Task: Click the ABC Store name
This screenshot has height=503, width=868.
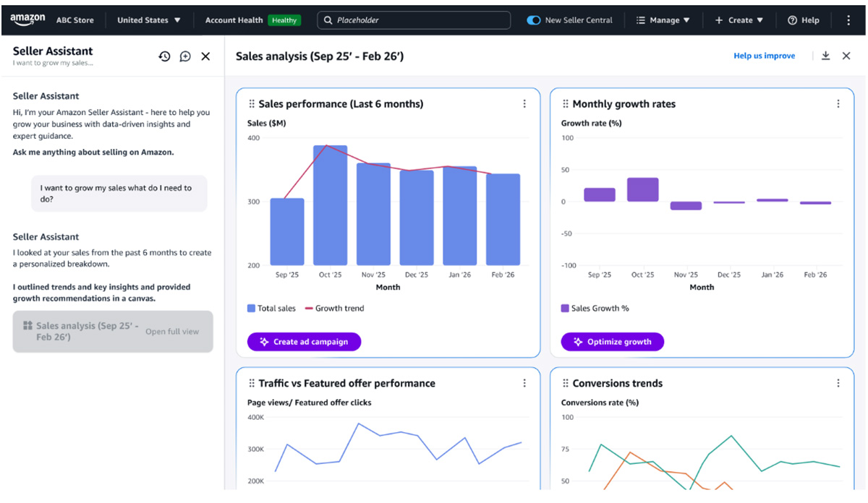Action: click(75, 20)
